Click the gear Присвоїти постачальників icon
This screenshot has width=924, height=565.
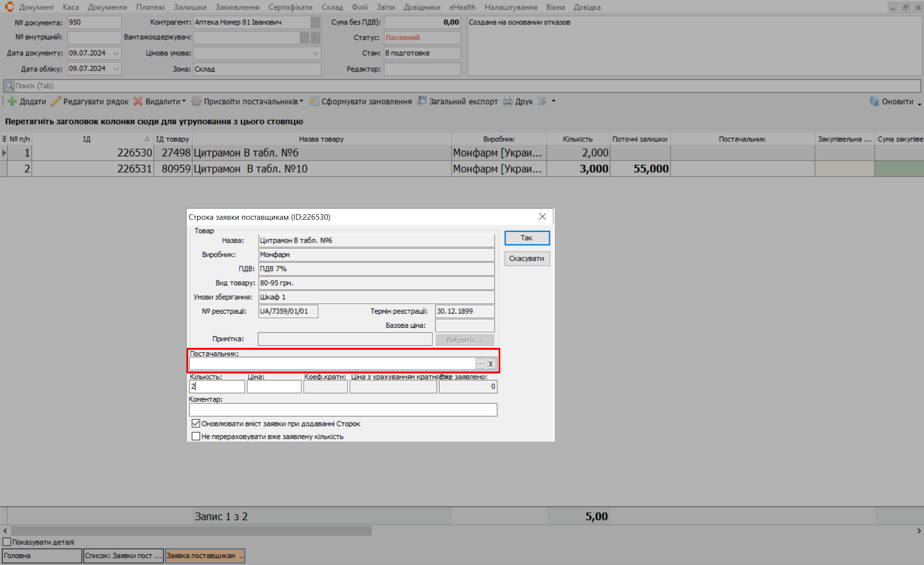pyautogui.click(x=196, y=102)
